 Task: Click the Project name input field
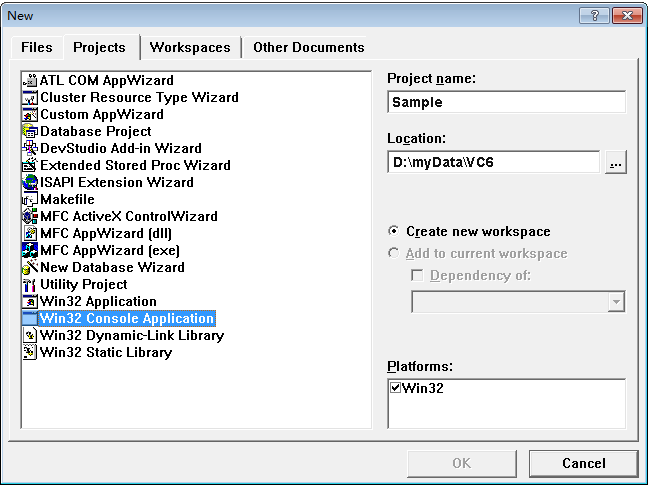tap(506, 102)
